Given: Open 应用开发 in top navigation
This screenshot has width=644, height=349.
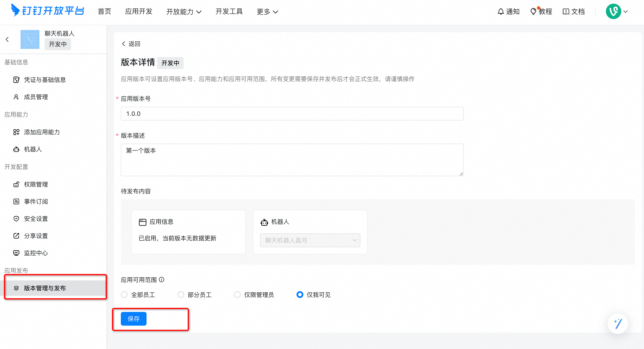Looking at the screenshot, I should (139, 12).
